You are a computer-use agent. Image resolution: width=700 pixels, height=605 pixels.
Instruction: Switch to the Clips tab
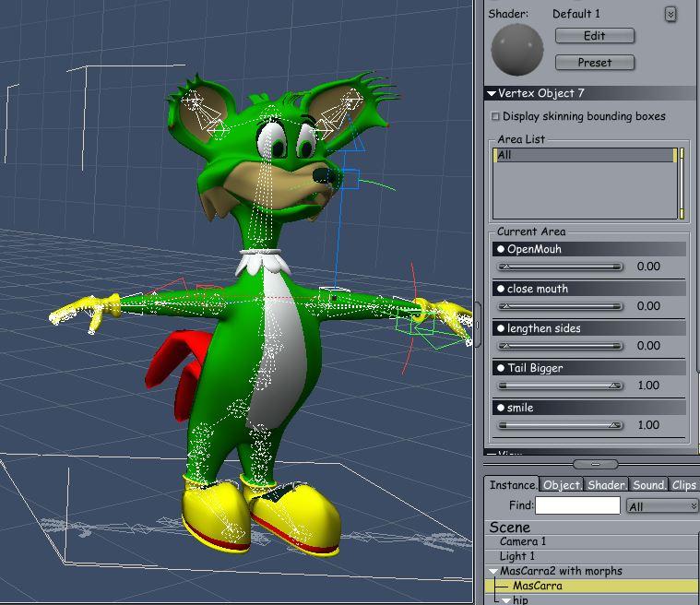(683, 485)
